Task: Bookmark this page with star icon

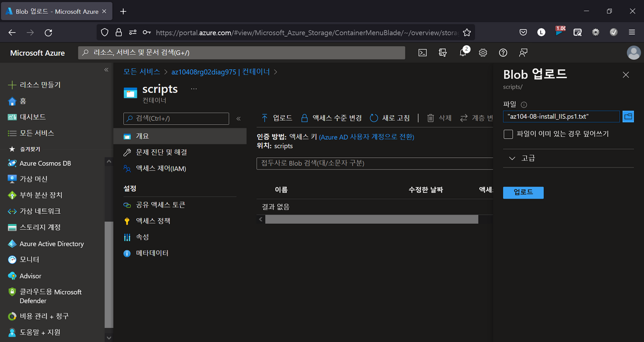Action: click(467, 32)
